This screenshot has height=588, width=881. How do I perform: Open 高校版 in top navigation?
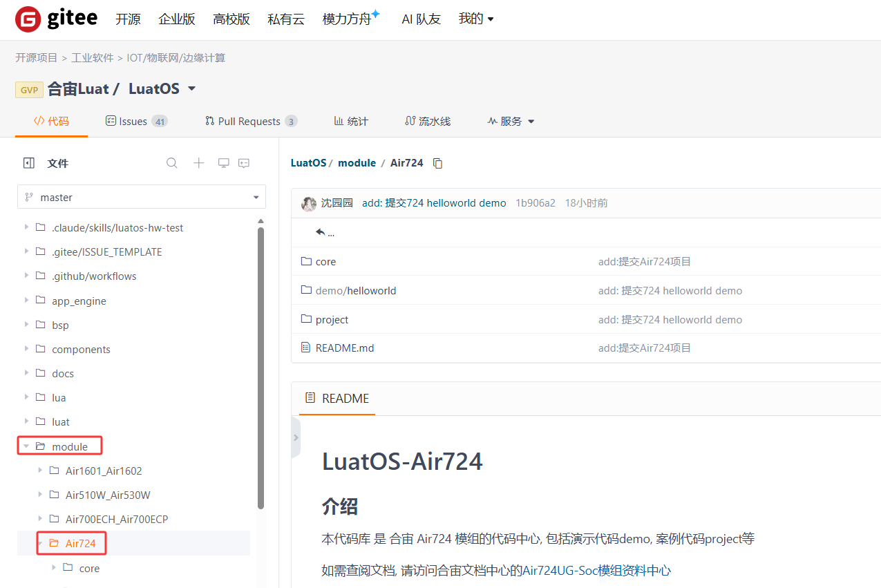click(231, 19)
